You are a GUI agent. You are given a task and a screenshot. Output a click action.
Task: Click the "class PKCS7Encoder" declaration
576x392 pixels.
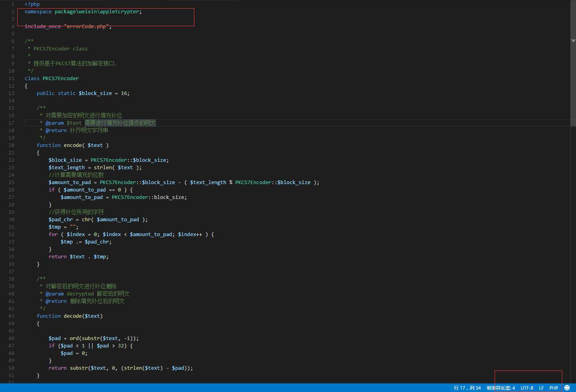click(x=52, y=79)
